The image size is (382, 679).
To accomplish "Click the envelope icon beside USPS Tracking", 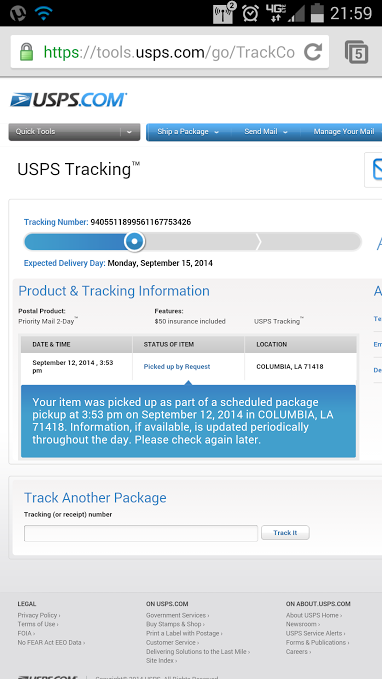I will (377, 170).
